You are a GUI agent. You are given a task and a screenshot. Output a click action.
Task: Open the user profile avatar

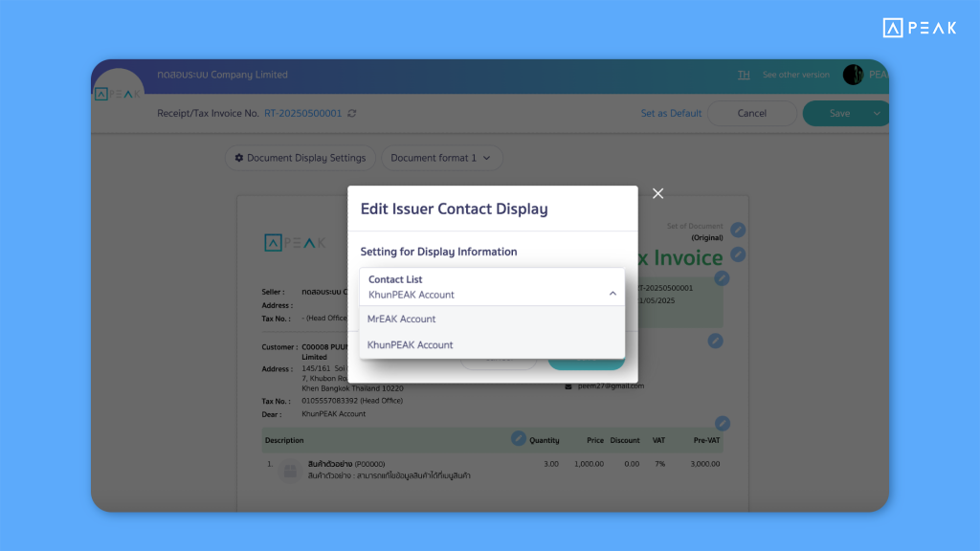tap(853, 75)
